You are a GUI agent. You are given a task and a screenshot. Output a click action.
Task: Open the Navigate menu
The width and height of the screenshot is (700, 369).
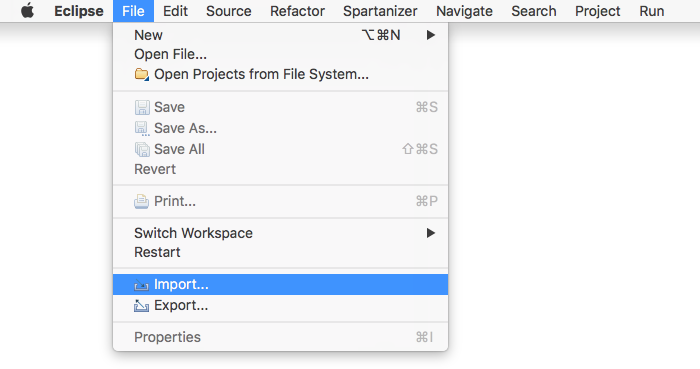coord(464,11)
